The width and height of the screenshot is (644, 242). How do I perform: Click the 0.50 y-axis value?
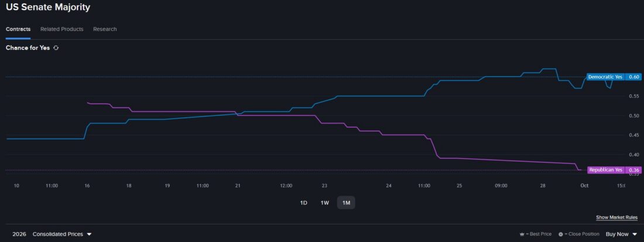click(633, 116)
